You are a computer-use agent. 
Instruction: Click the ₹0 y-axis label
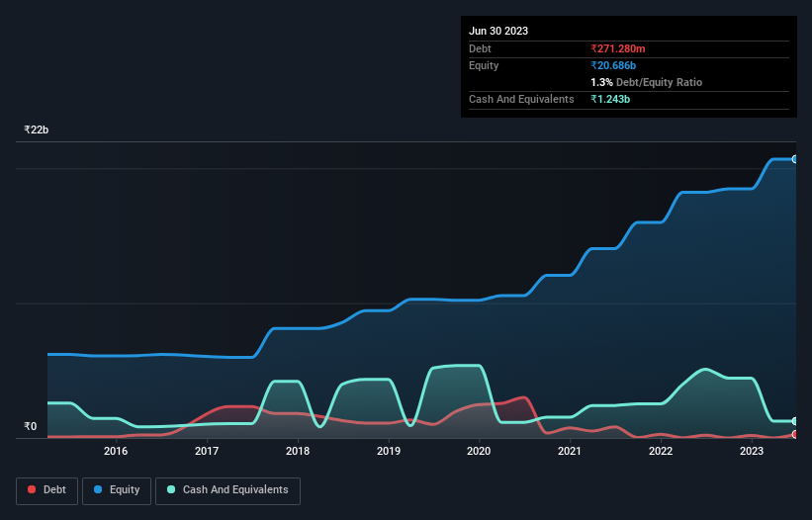[31, 426]
